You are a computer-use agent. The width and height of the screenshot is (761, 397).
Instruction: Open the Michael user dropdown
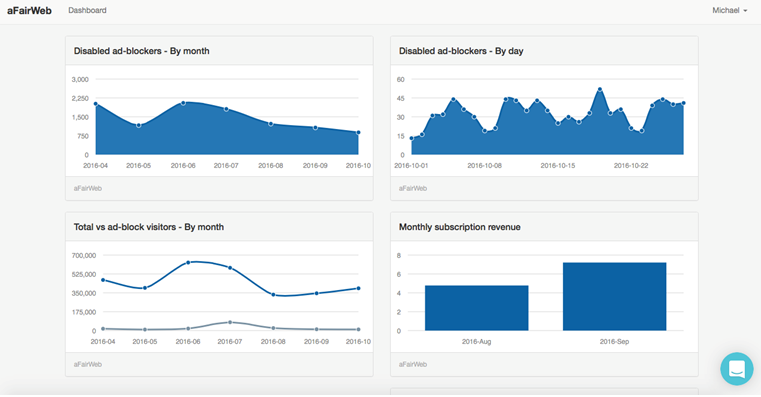pos(729,10)
